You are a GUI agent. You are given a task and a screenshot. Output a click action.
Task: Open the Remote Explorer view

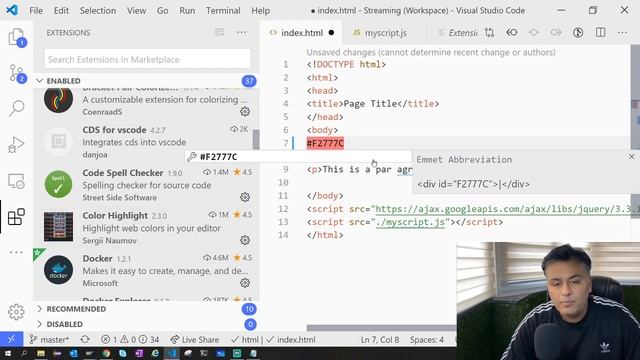16,181
